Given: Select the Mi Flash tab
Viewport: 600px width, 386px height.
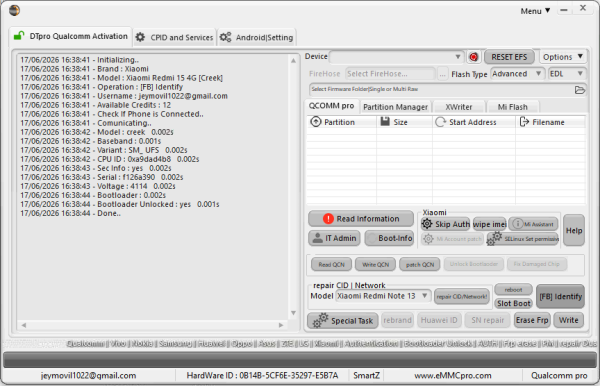Looking at the screenshot, I should [x=513, y=107].
